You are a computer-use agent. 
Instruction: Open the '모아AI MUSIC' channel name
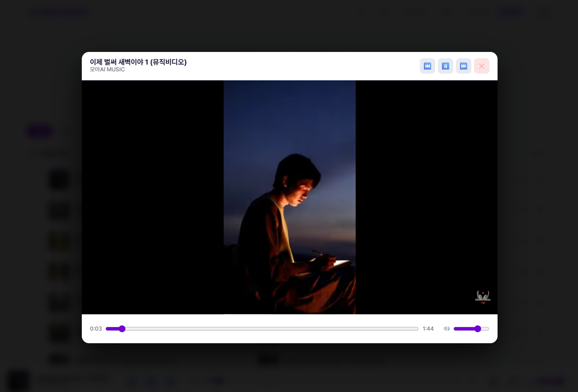point(107,70)
